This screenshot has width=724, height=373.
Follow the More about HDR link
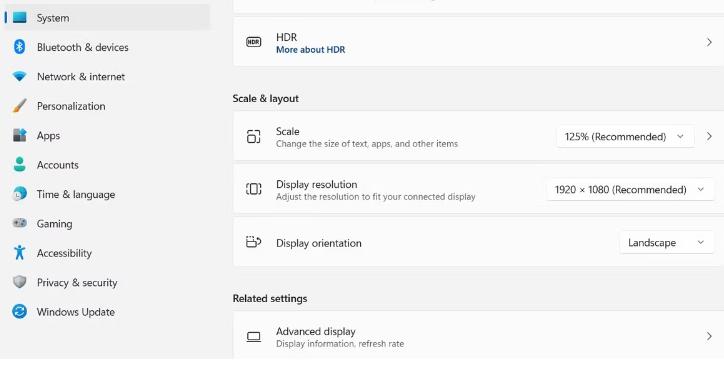310,49
